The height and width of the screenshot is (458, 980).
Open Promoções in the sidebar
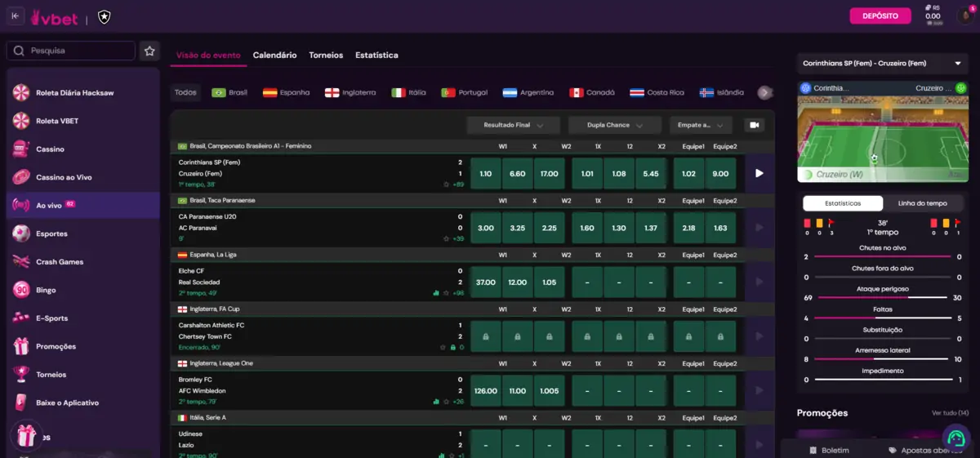pyautogui.click(x=82, y=346)
